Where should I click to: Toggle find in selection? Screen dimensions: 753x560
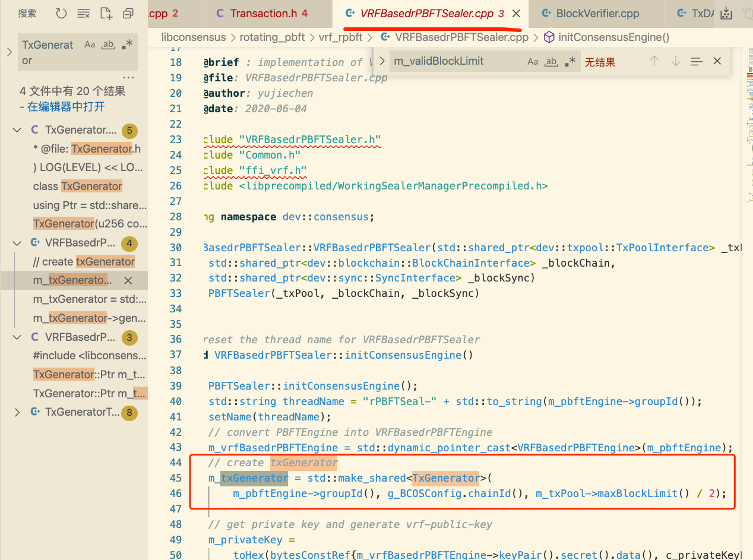tap(697, 61)
